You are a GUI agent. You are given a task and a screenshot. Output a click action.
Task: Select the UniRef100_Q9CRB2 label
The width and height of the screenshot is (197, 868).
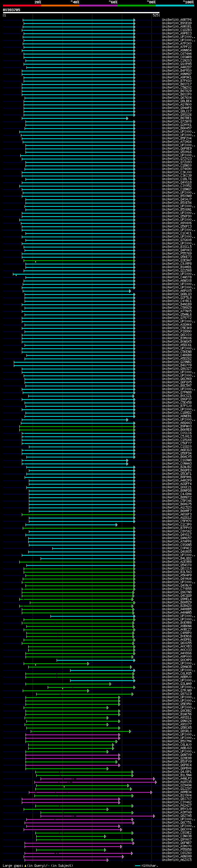point(177,711)
